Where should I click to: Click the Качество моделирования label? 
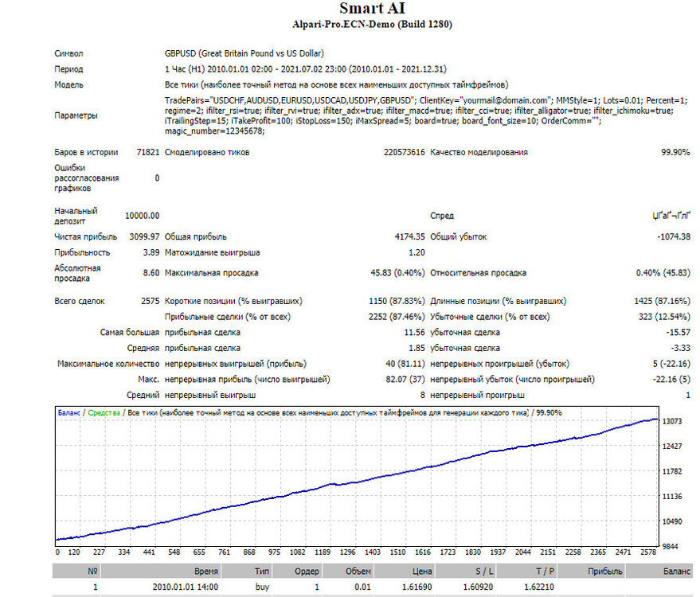coord(479,153)
